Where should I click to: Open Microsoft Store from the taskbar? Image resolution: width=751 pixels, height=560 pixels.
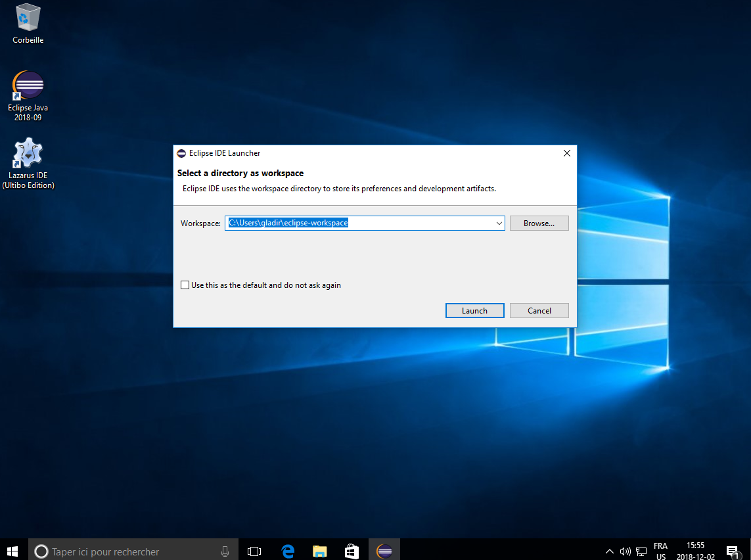coord(352,551)
